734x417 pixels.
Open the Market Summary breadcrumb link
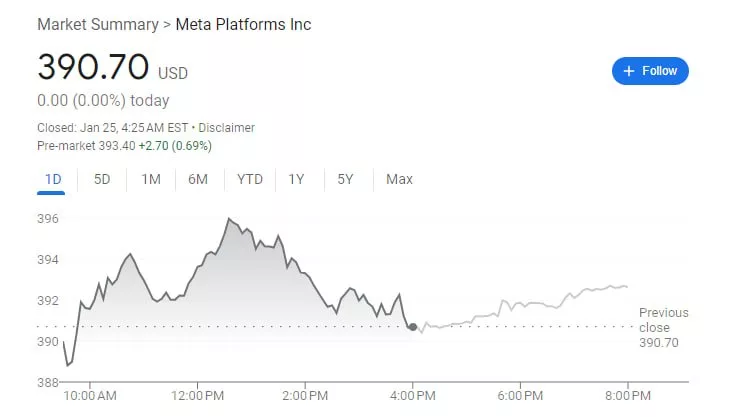[97, 24]
